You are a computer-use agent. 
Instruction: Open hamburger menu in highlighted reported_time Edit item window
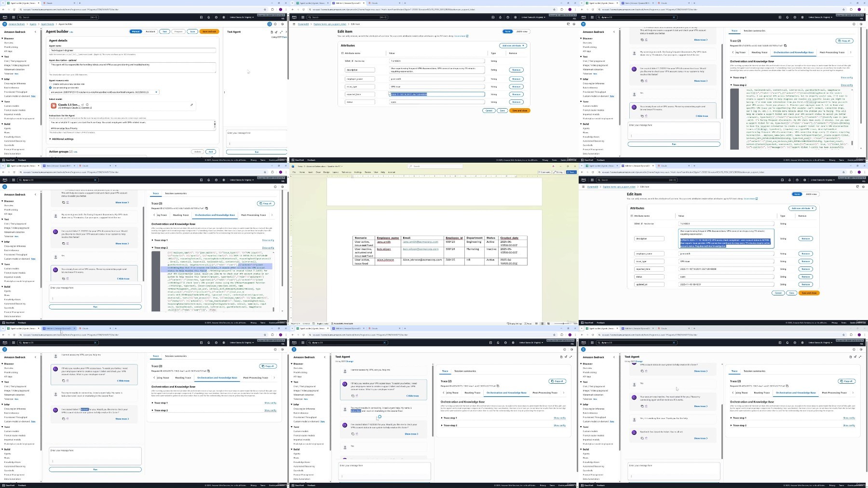[x=294, y=24]
